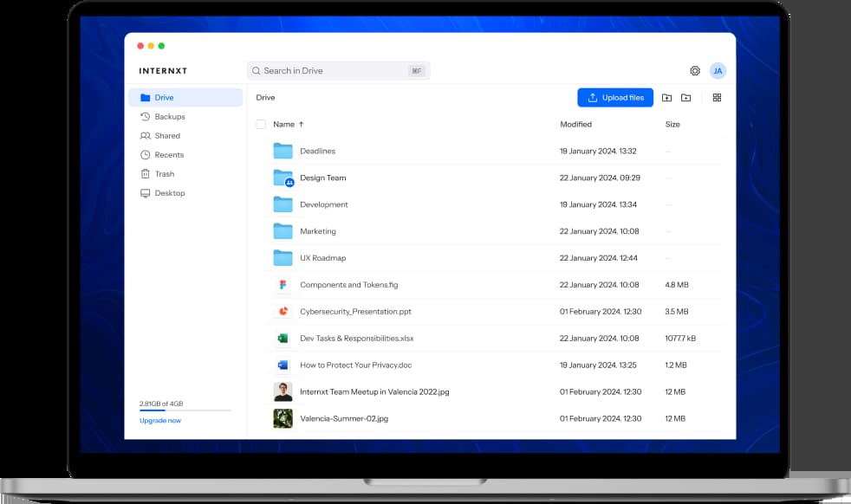Open the Components and Tokens.fig Figma file icon
The width and height of the screenshot is (851, 504).
point(283,285)
